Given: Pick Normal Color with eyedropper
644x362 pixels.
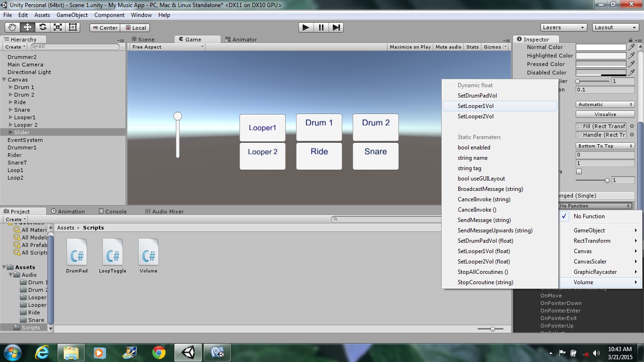Looking at the screenshot, I should [x=631, y=47].
